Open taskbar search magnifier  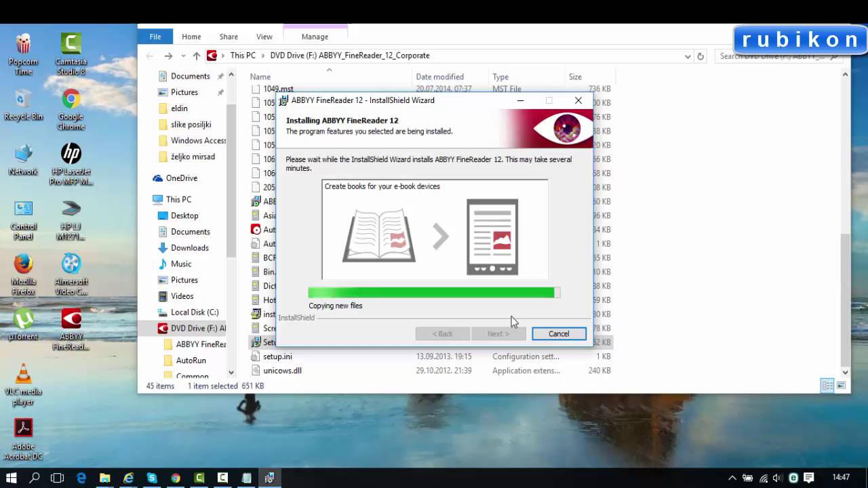(x=35, y=478)
